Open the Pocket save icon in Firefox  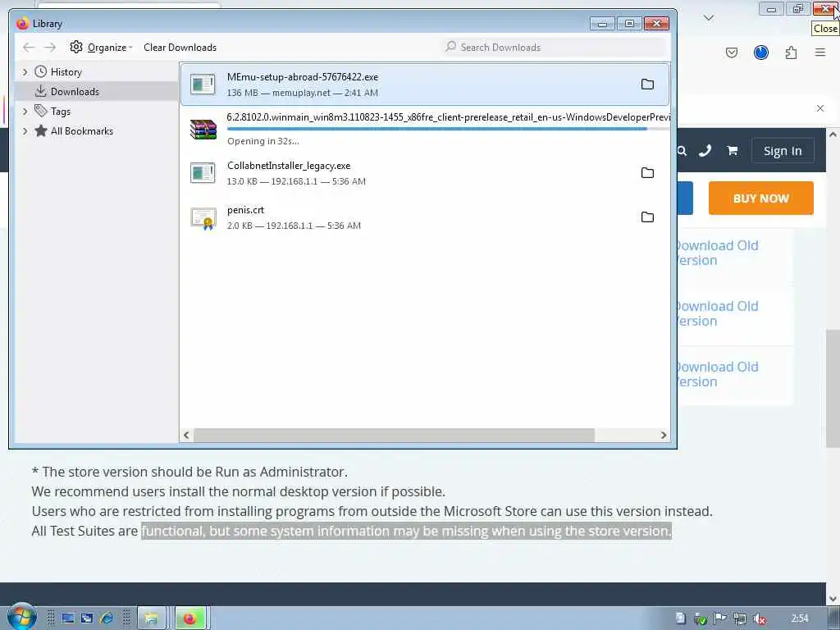[731, 52]
